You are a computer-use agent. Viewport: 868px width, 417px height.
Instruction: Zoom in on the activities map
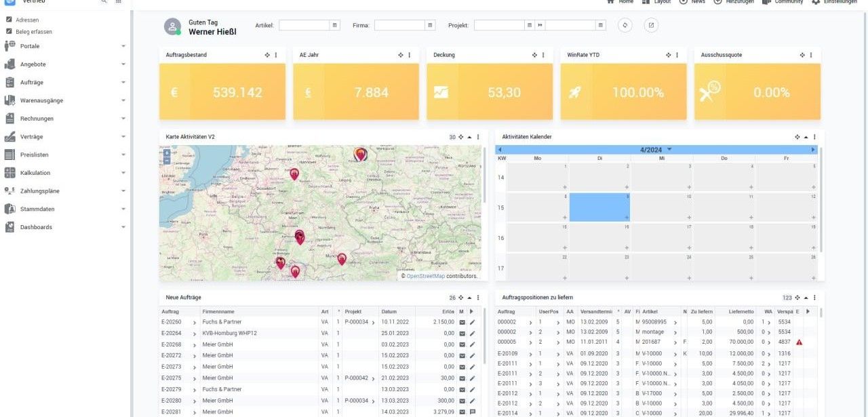167,153
